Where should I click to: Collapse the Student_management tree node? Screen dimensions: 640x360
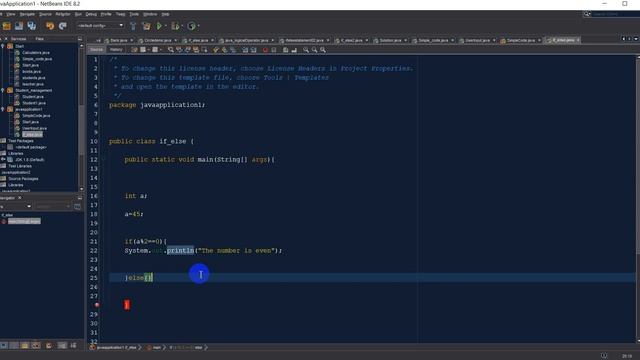3,90
